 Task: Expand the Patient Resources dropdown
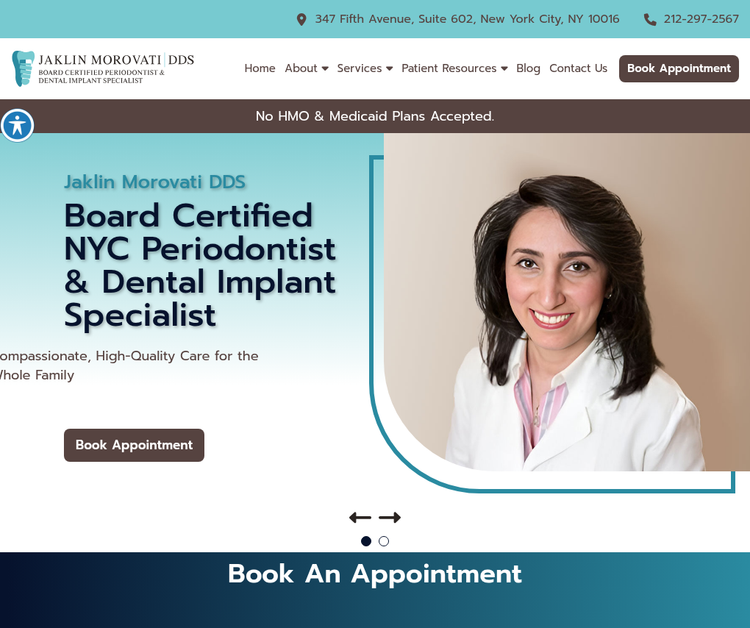[454, 68]
